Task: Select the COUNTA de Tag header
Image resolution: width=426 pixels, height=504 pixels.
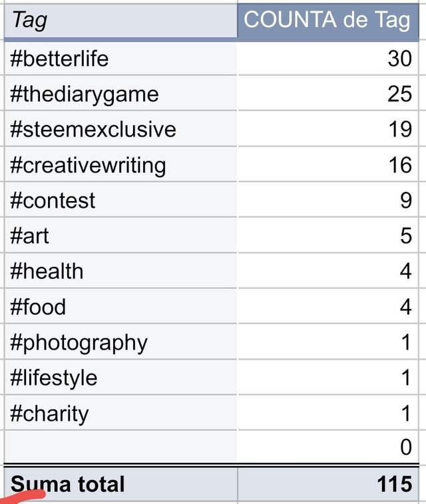Action: pyautogui.click(x=328, y=21)
